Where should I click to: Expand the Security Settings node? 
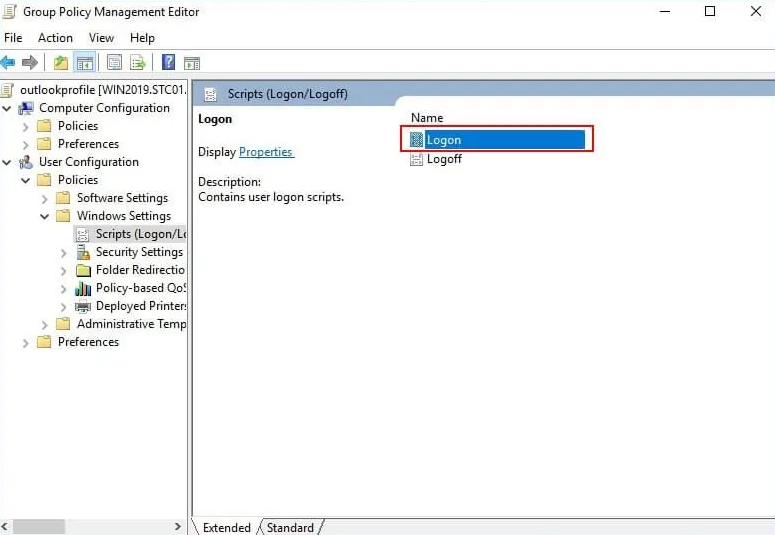(x=64, y=252)
